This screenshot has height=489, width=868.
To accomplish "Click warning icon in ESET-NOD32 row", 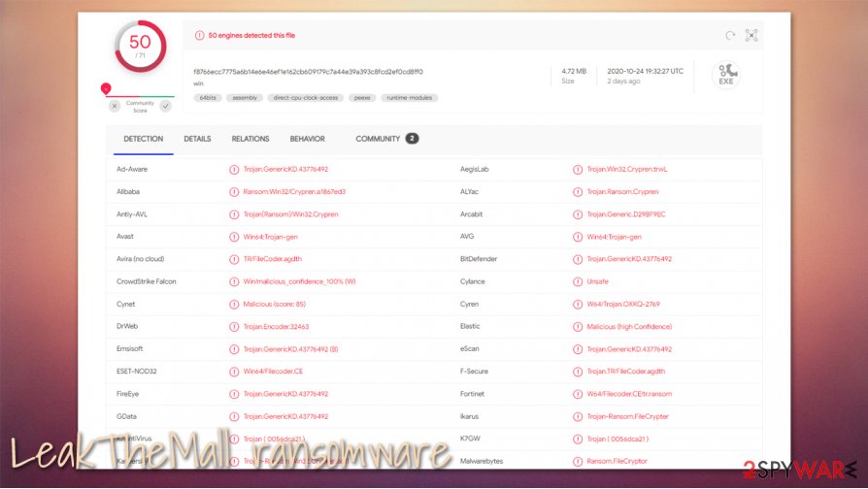I will coord(234,372).
